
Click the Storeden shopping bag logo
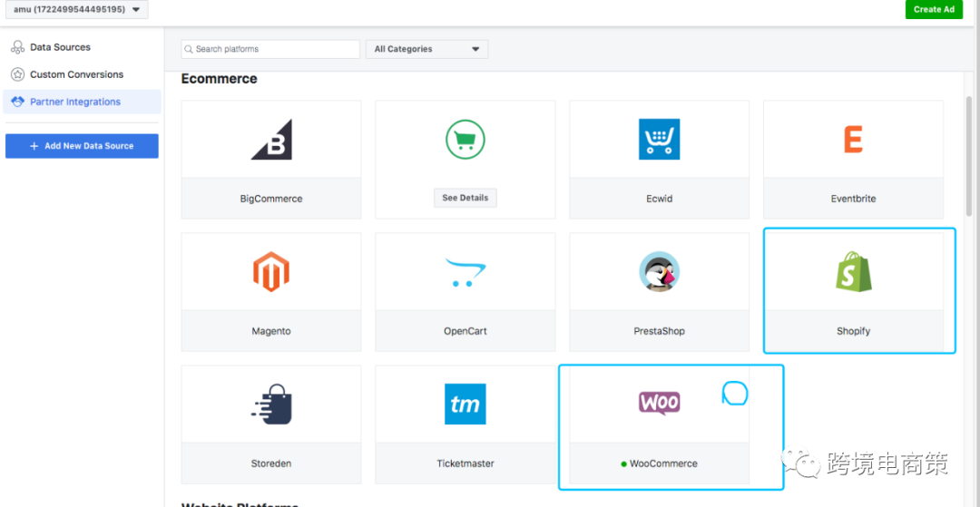point(271,404)
